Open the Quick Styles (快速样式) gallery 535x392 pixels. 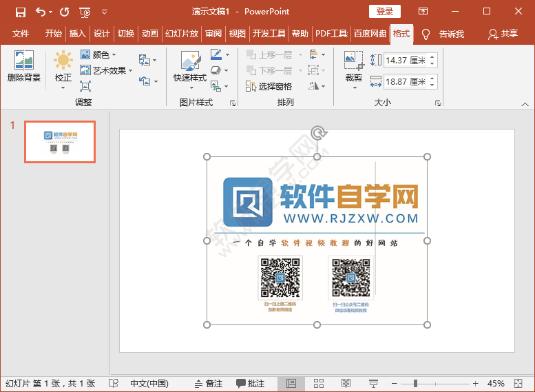tap(189, 66)
